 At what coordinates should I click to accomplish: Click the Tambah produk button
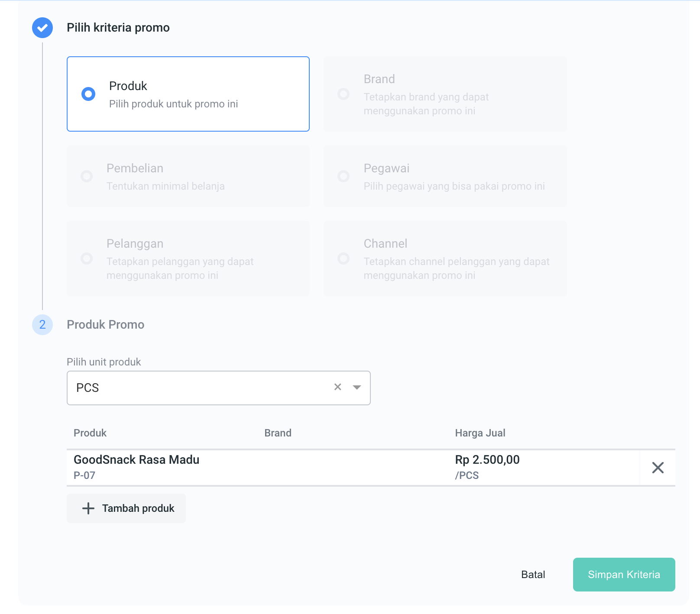(x=126, y=508)
